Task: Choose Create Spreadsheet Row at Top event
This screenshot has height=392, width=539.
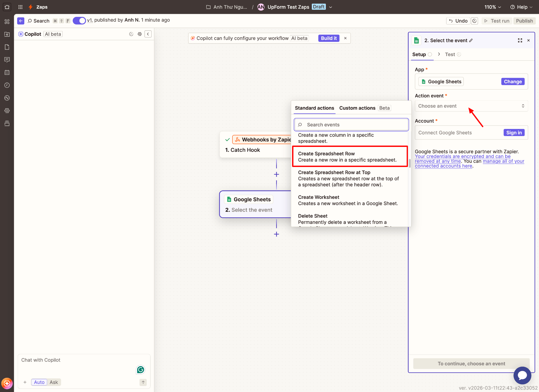Action: pyautogui.click(x=350, y=178)
